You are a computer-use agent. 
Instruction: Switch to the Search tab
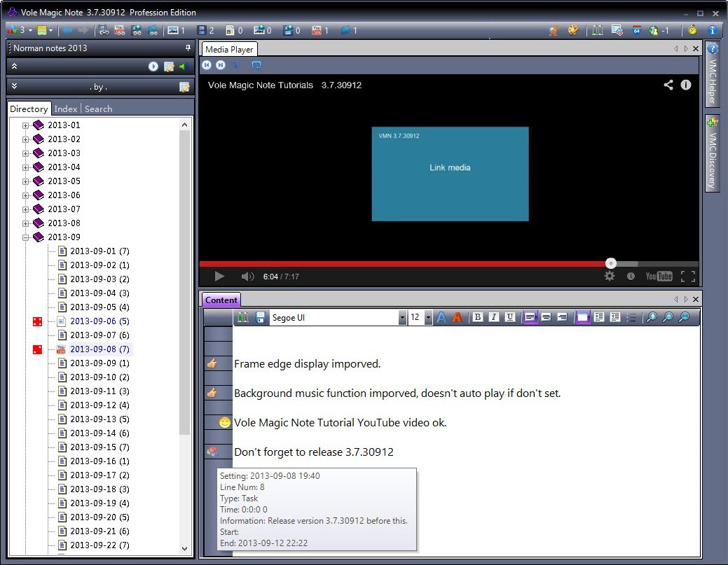tap(98, 109)
